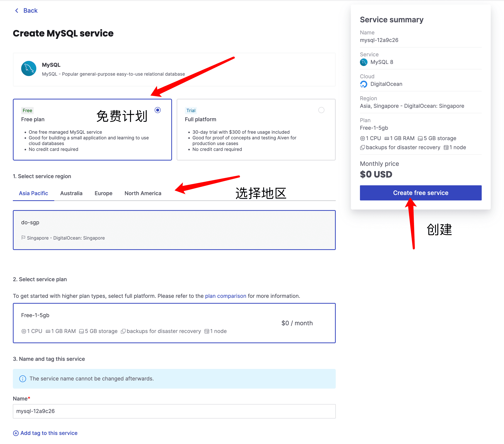This screenshot has width=504, height=444.
Task: Switch to the North America region tab
Action: tap(143, 193)
